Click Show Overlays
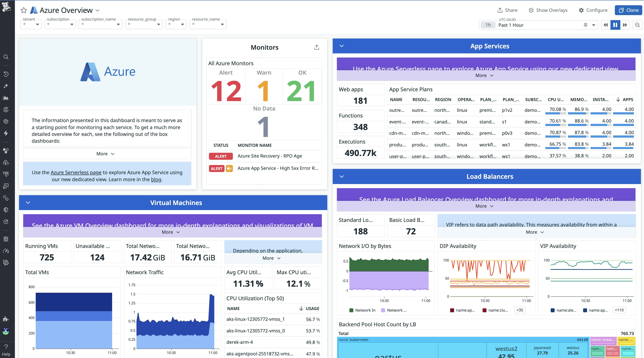Viewport: 644px width, 358px height. pyautogui.click(x=548, y=10)
